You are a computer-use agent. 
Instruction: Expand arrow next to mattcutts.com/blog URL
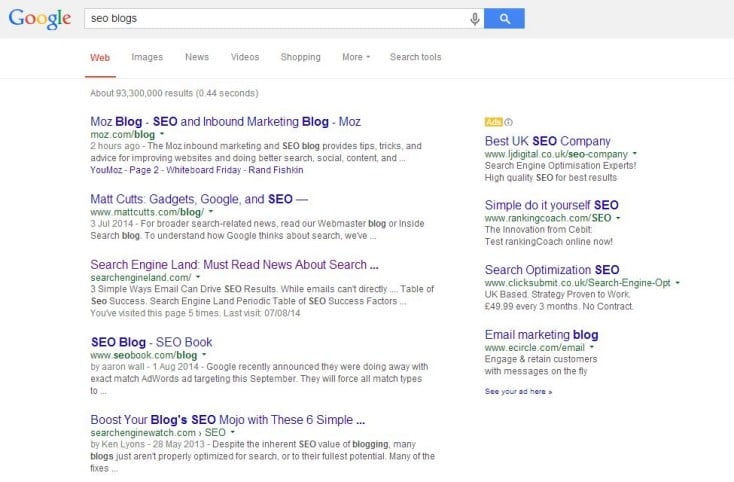coord(211,212)
